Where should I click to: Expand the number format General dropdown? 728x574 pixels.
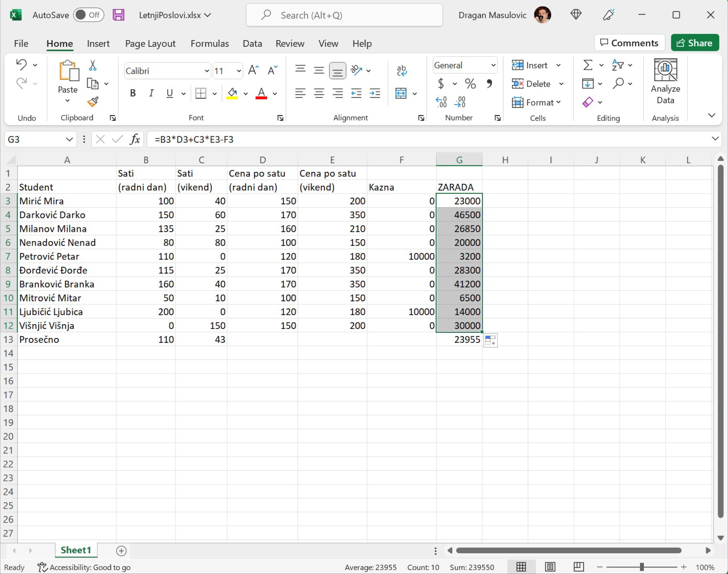pyautogui.click(x=493, y=65)
